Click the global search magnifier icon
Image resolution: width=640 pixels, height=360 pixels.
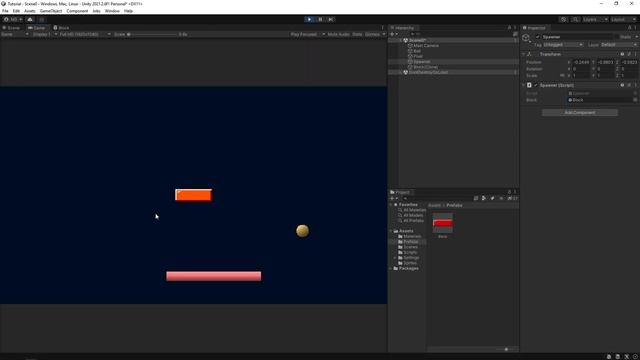click(x=575, y=19)
